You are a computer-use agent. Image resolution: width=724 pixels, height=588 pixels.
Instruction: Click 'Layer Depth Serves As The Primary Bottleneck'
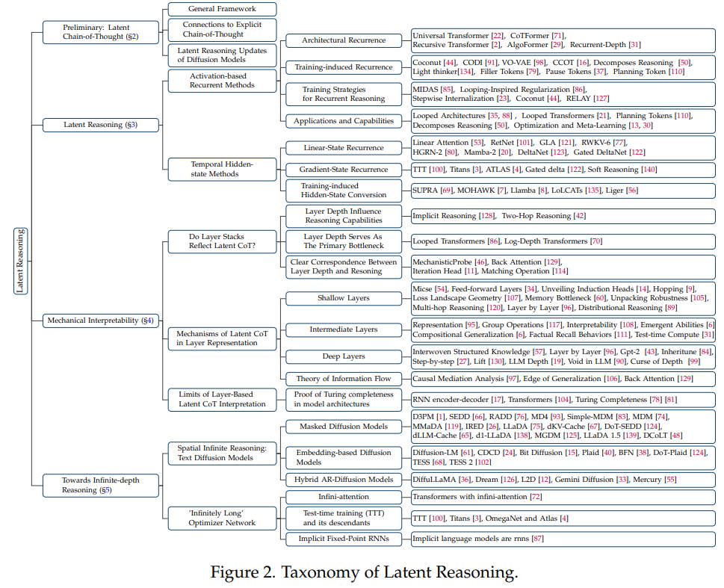[x=344, y=241]
